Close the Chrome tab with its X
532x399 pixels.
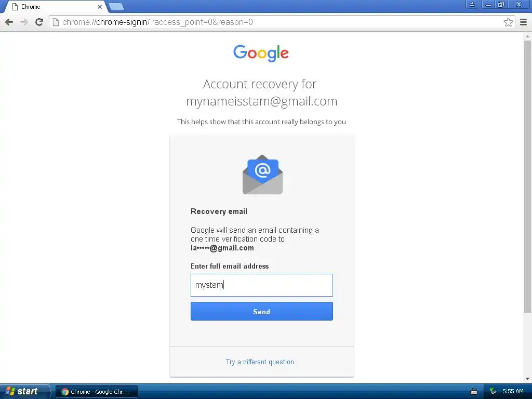click(100, 6)
